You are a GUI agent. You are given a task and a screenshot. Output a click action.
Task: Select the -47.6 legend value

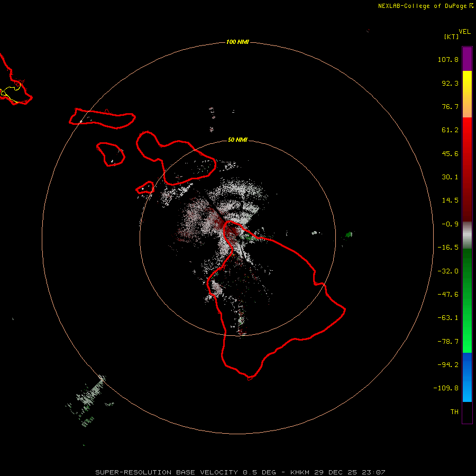pyautogui.click(x=448, y=295)
